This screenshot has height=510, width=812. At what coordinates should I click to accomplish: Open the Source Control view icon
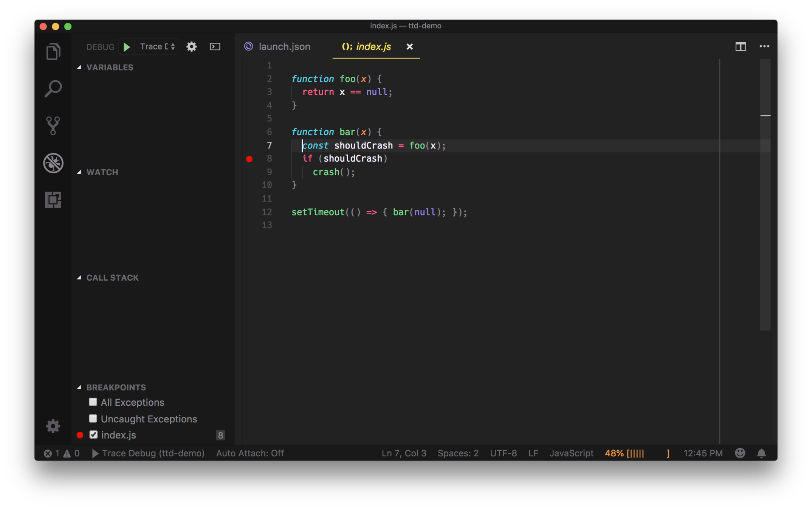tap(53, 125)
